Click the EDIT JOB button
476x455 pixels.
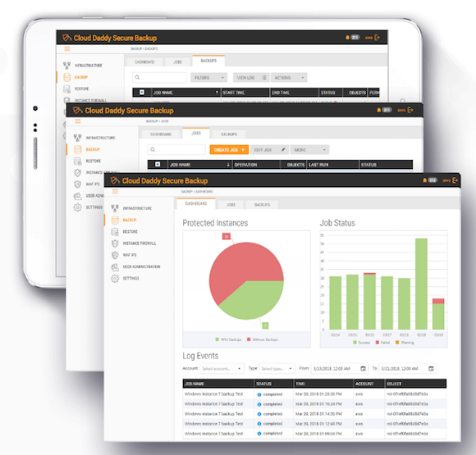pyautogui.click(x=269, y=150)
